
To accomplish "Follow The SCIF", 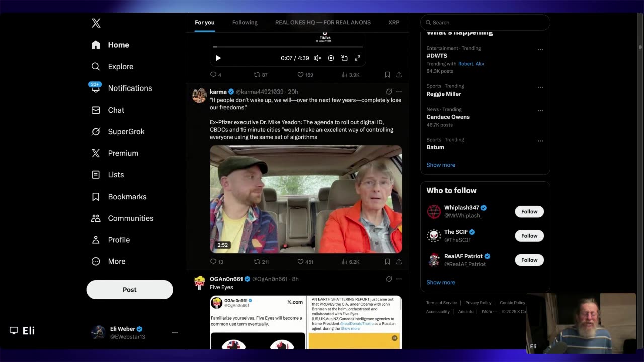I will (x=529, y=236).
